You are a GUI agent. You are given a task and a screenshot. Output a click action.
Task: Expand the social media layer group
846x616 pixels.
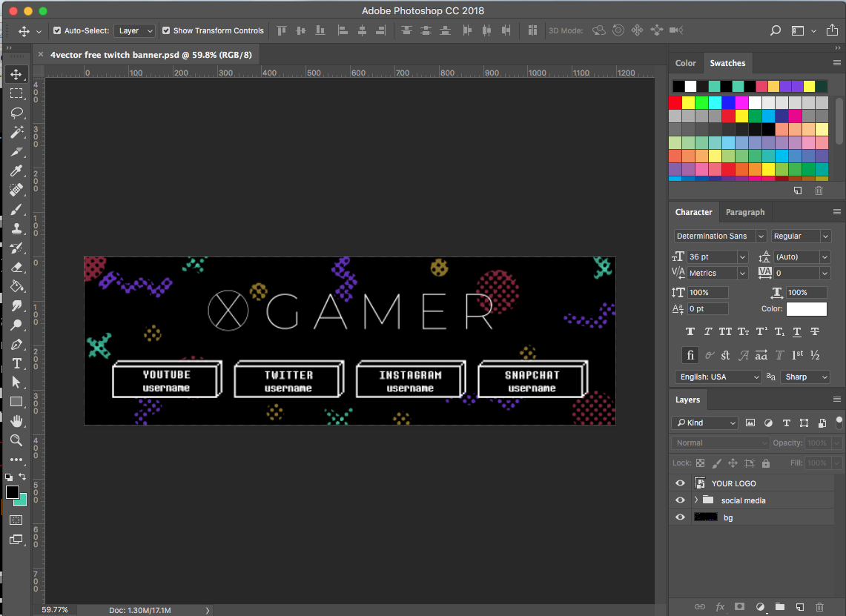[696, 500]
